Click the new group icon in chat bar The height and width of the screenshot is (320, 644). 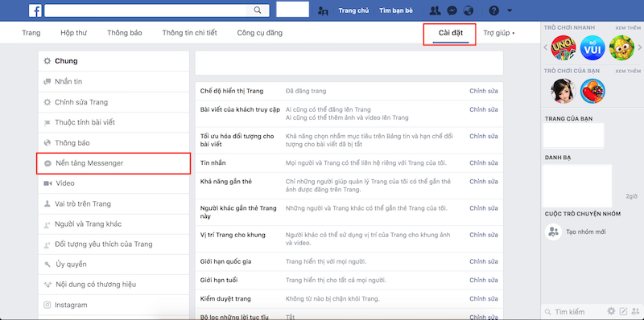pyautogui.click(x=635, y=311)
